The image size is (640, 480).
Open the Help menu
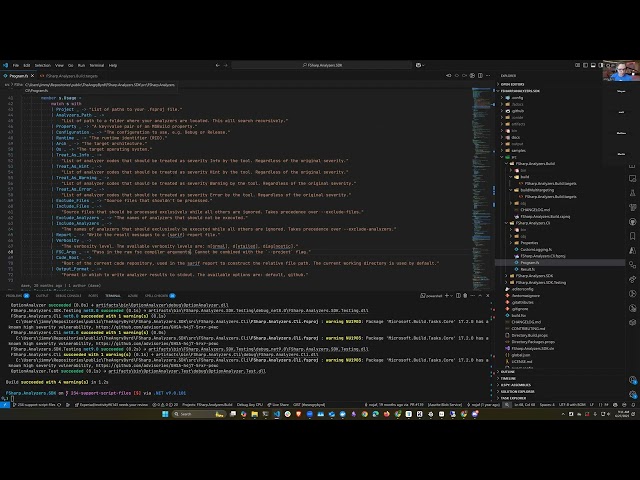tap(113, 65)
